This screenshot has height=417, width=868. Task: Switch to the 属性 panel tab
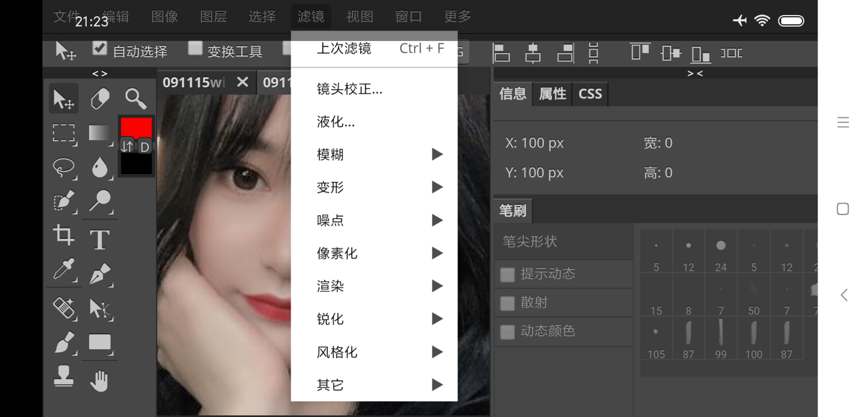tap(551, 94)
